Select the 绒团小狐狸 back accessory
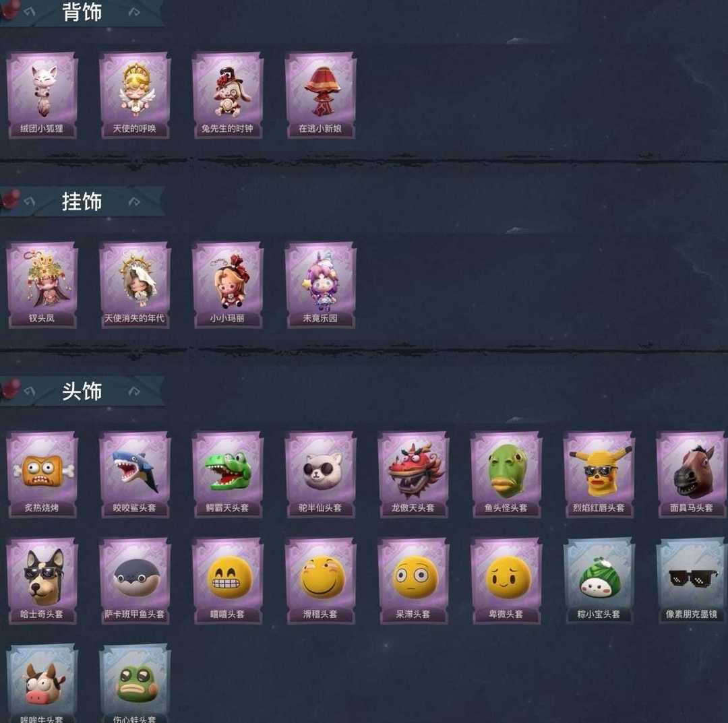Viewport: 728px width, 723px height. [x=42, y=95]
